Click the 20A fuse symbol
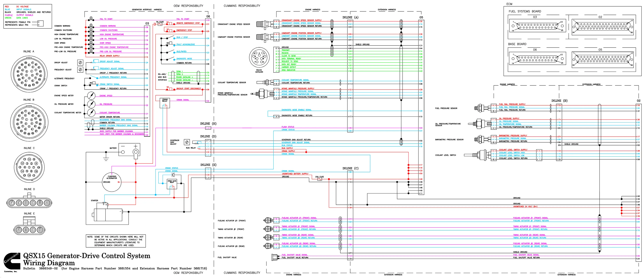 319,179
